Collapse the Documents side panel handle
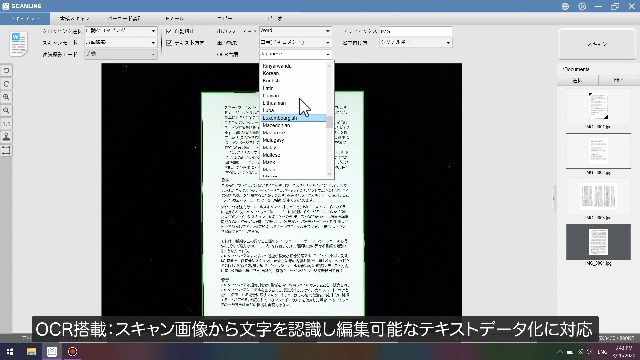The image size is (640, 360). [x=554, y=198]
